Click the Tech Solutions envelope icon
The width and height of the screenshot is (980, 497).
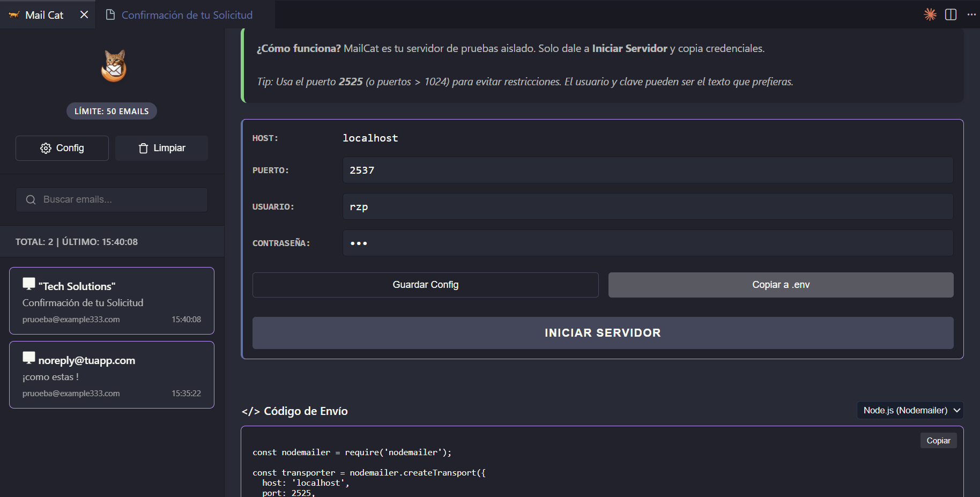(29, 284)
